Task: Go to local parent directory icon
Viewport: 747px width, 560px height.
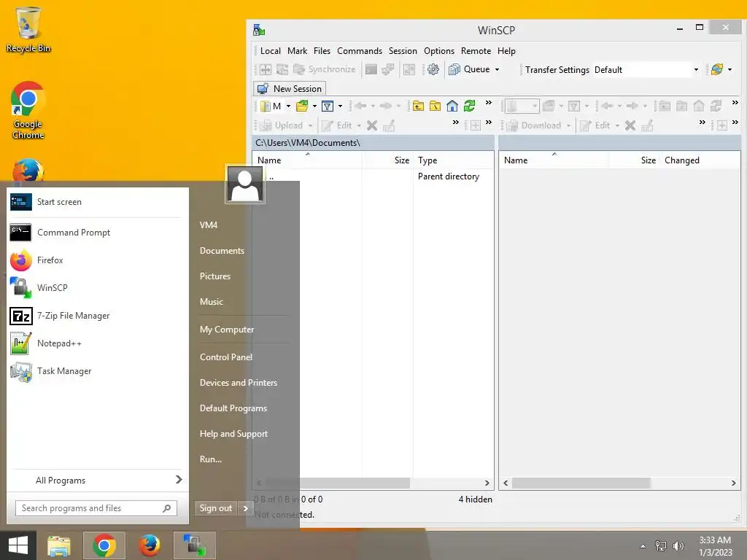Action: pos(418,106)
